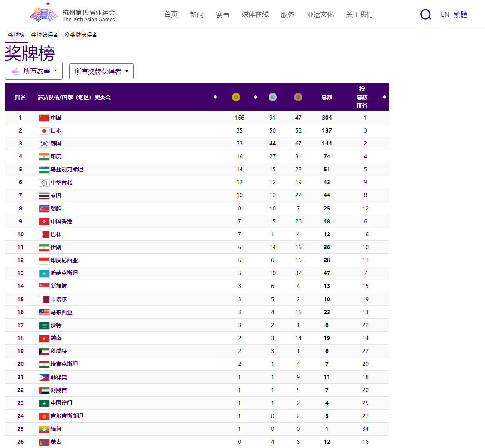The height and width of the screenshot is (448, 485).
Task: Open the 所有赛事 dropdown
Action: (x=34, y=71)
